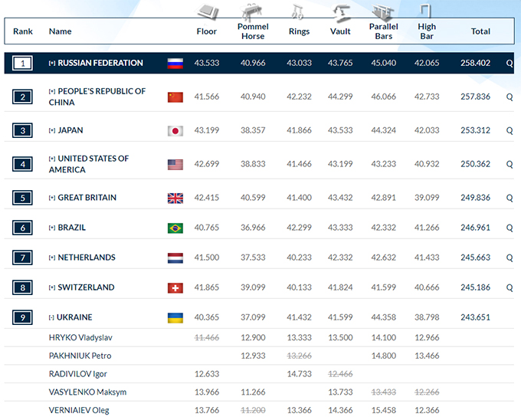Expand the Russian Federation team row

52,64
